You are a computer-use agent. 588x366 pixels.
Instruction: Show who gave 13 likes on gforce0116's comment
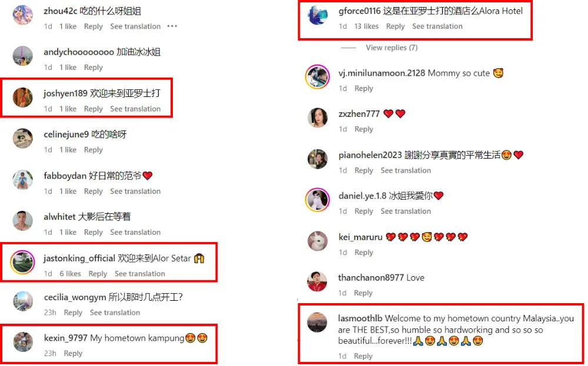pos(366,26)
